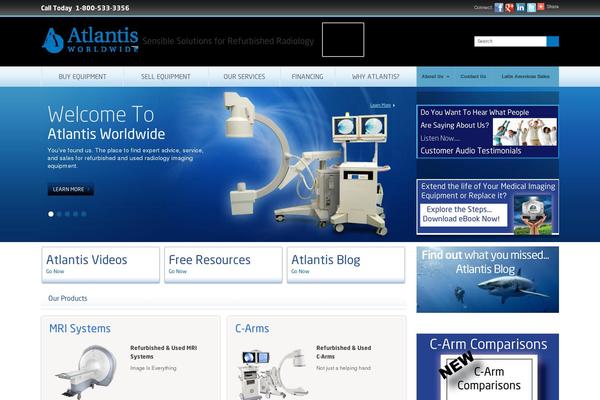This screenshot has width=600, height=400.
Task: Open the C-Arms heading link
Action: pos(252,328)
